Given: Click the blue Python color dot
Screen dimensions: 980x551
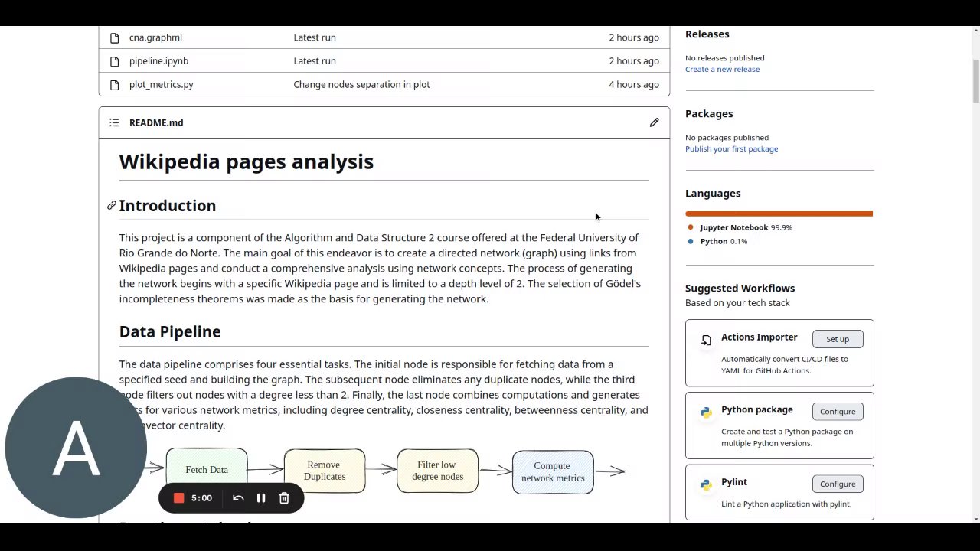Looking at the screenshot, I should 691,241.
